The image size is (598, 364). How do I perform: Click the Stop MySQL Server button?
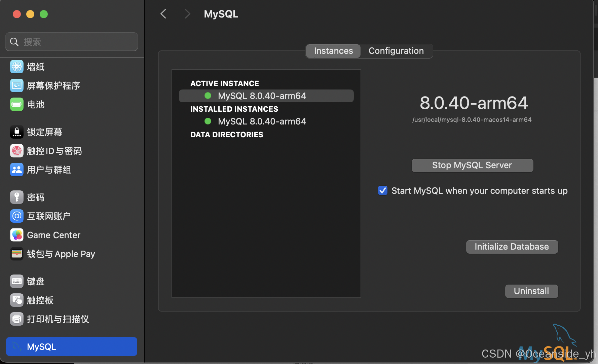[472, 165]
